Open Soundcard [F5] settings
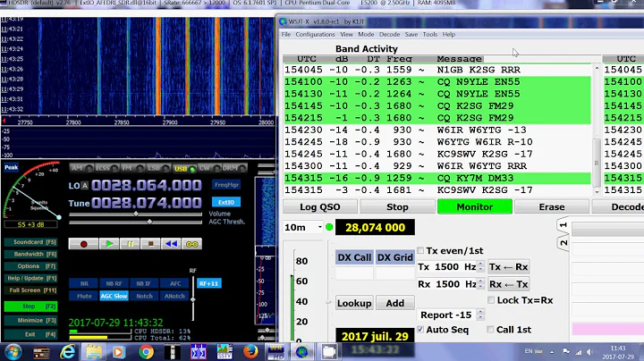Screen dimensions: 644x361 [30, 242]
